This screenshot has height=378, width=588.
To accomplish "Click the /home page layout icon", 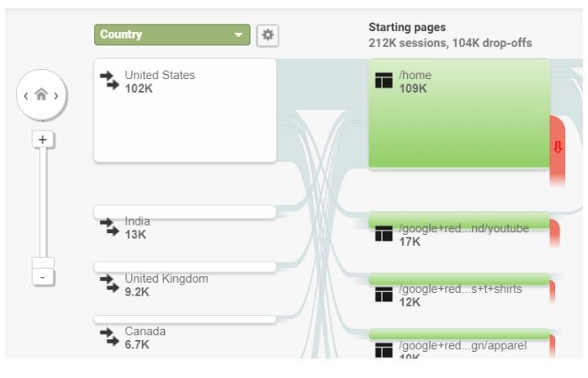I will click(x=384, y=80).
